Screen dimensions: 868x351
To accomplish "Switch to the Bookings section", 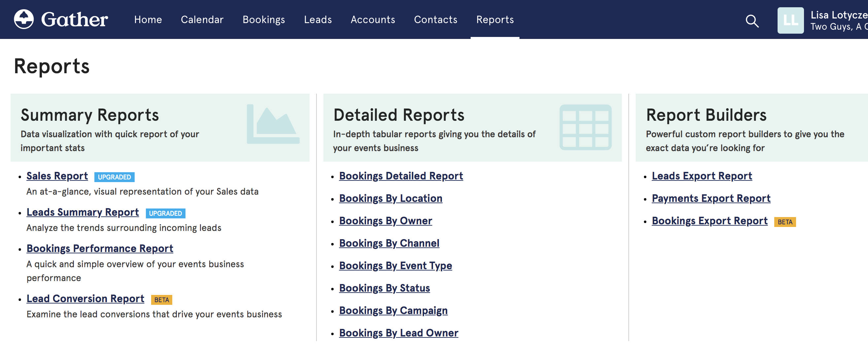I will click(x=263, y=19).
